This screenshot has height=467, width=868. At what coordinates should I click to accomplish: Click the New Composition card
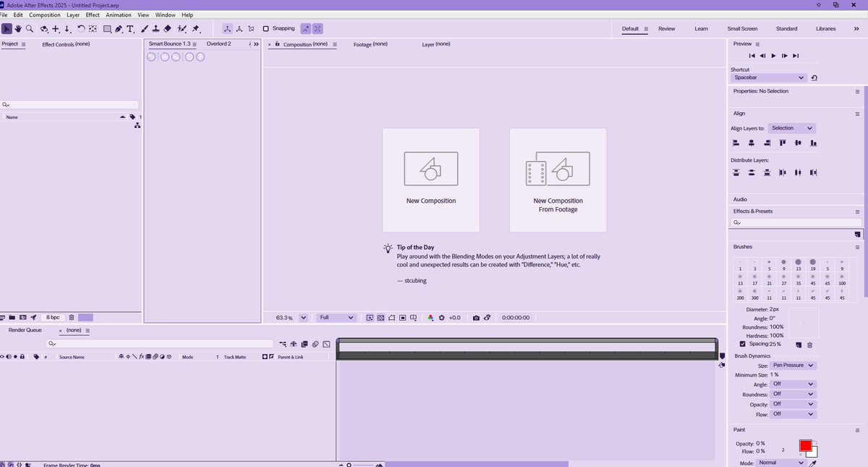point(431,180)
